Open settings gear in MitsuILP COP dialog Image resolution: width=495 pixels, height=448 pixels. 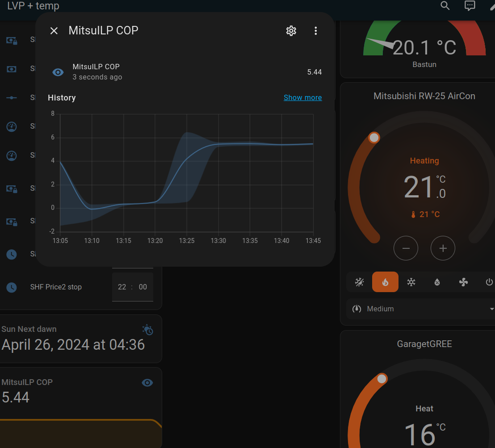pyautogui.click(x=291, y=31)
